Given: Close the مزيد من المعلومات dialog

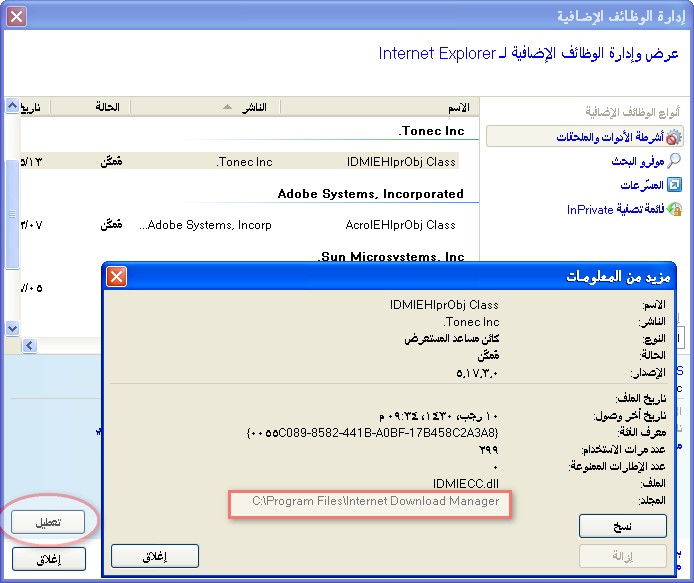Looking at the screenshot, I should coord(117,277).
